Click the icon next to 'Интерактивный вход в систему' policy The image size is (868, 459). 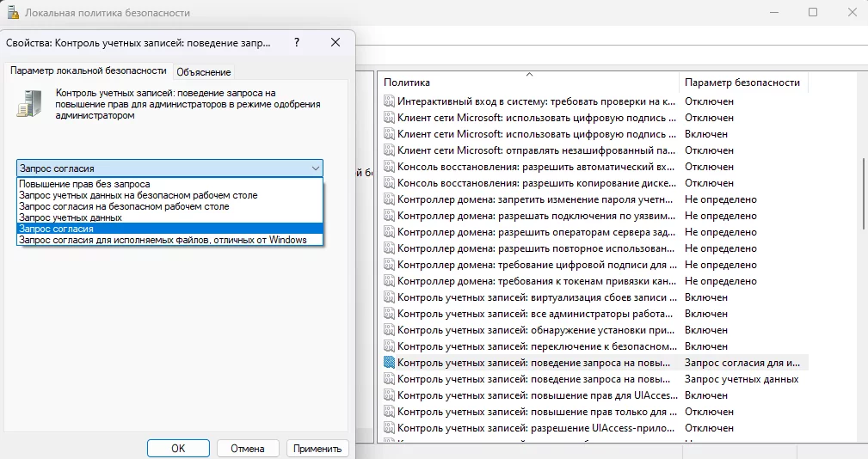tap(388, 101)
